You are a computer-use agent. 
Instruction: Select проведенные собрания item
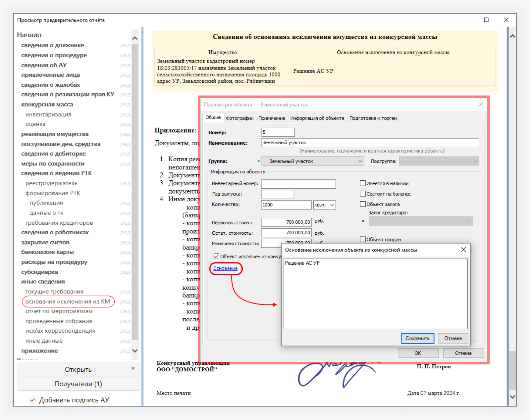pyautogui.click(x=59, y=321)
